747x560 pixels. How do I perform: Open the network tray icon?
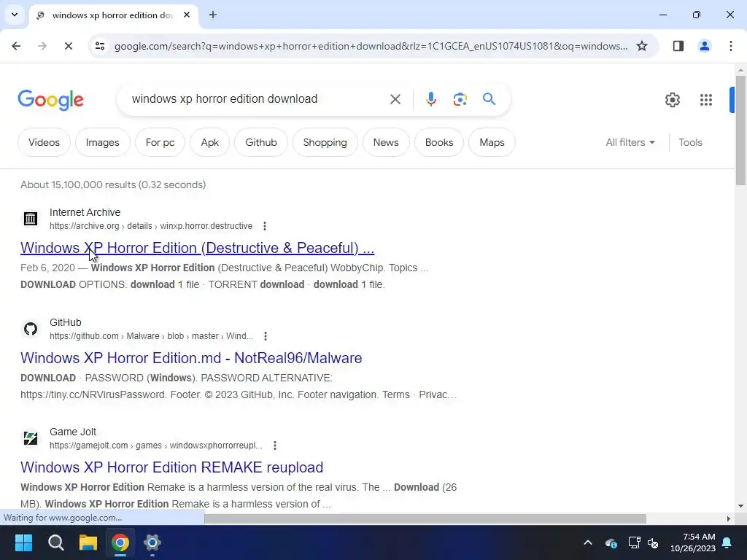(634, 542)
